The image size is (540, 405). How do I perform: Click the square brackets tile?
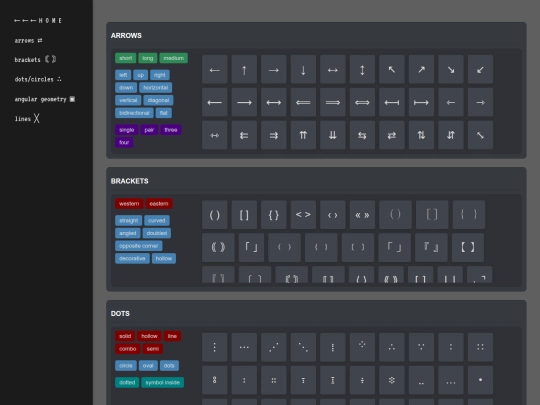tap(244, 215)
